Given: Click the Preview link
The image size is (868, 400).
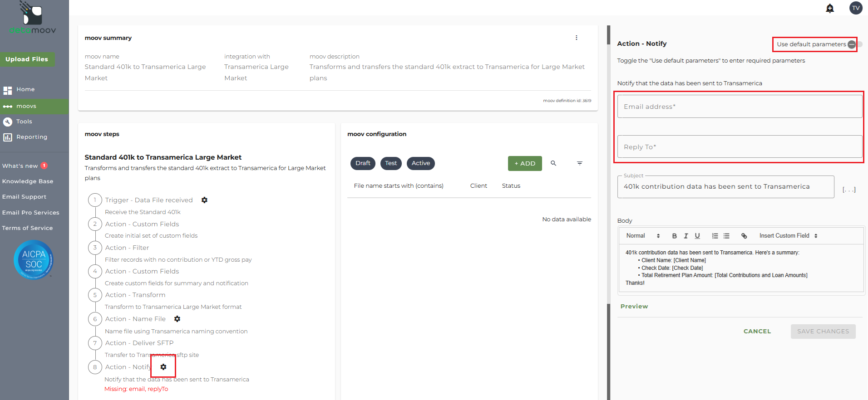Looking at the screenshot, I should coord(634,307).
